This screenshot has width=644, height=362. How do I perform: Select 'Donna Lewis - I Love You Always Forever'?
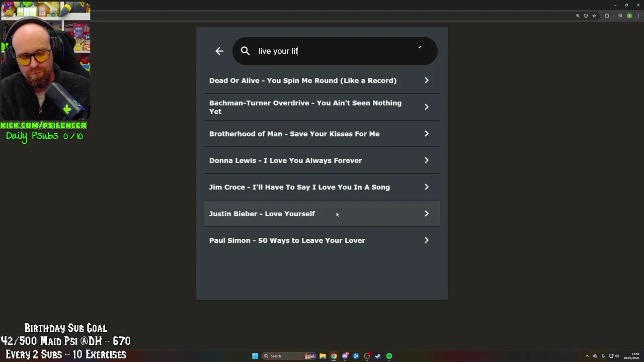(322, 160)
